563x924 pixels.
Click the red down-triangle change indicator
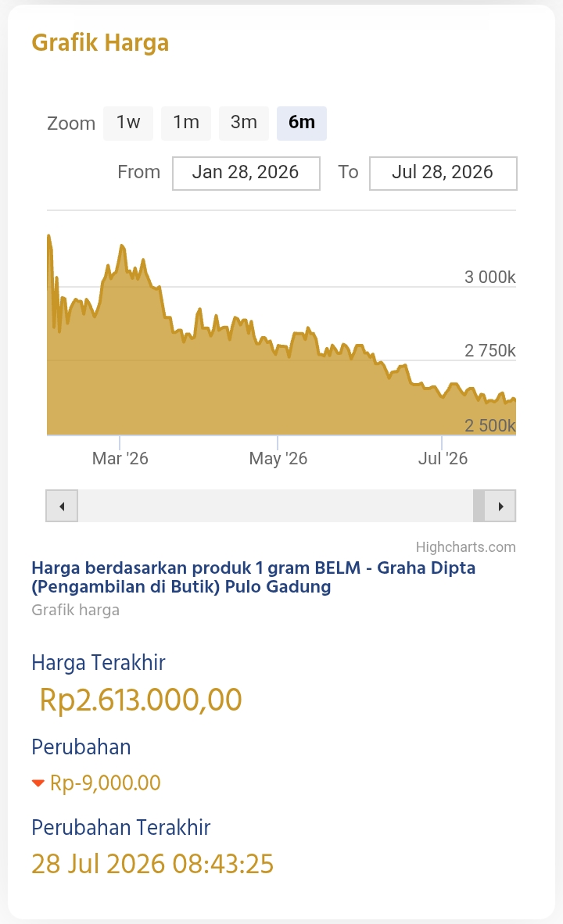[38, 783]
